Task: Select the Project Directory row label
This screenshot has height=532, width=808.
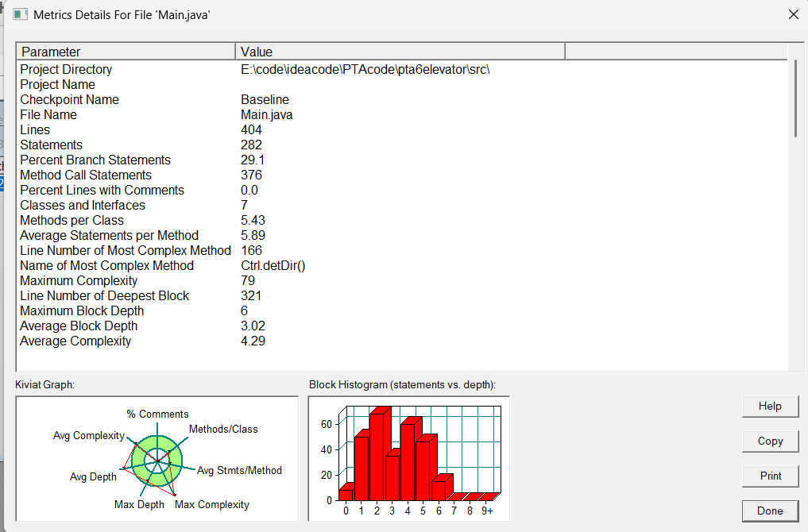Action: 66,70
